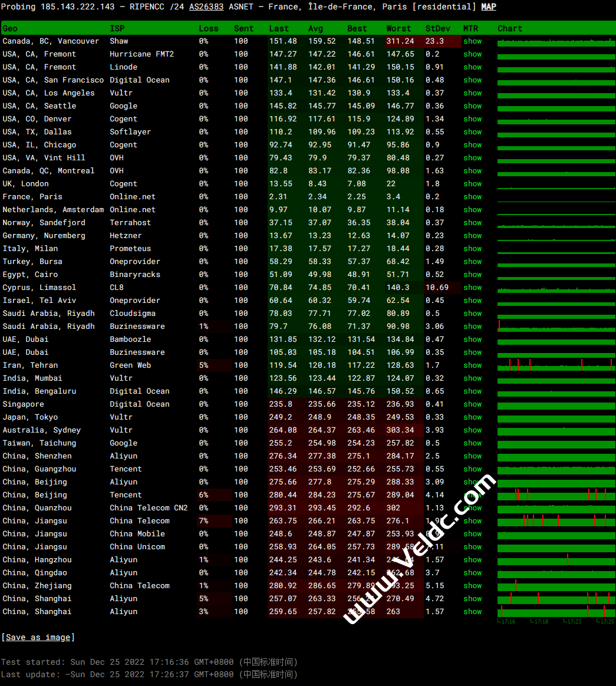The width and height of the screenshot is (616, 686).
Task: Show MTR for Seattle Google row
Action: pyautogui.click(x=473, y=106)
